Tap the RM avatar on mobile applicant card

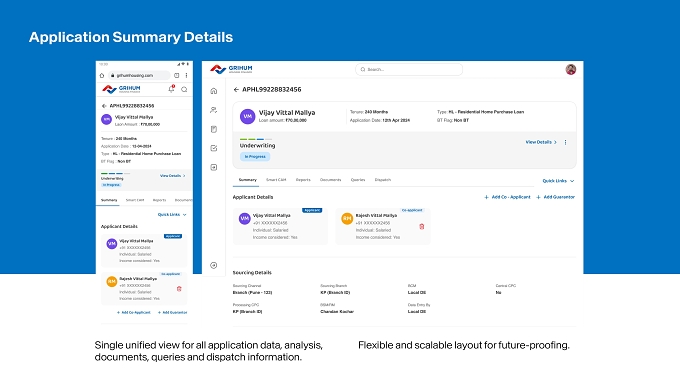[111, 282]
